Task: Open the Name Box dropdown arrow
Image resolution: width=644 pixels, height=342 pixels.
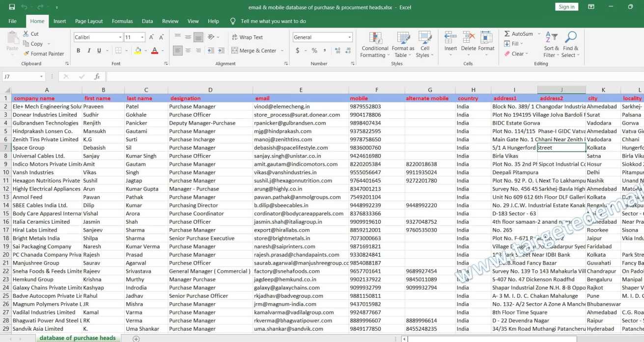Action: tap(41, 77)
